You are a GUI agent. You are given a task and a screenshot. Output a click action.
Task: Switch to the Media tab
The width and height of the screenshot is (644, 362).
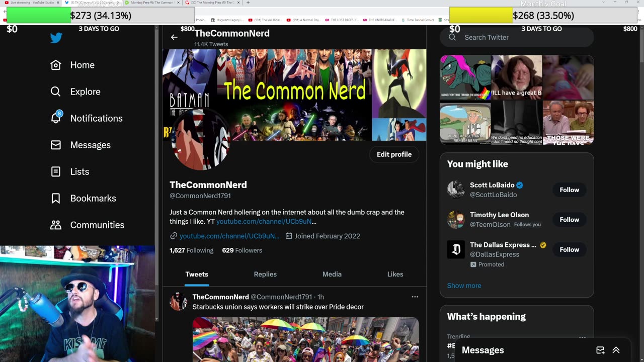pyautogui.click(x=332, y=274)
